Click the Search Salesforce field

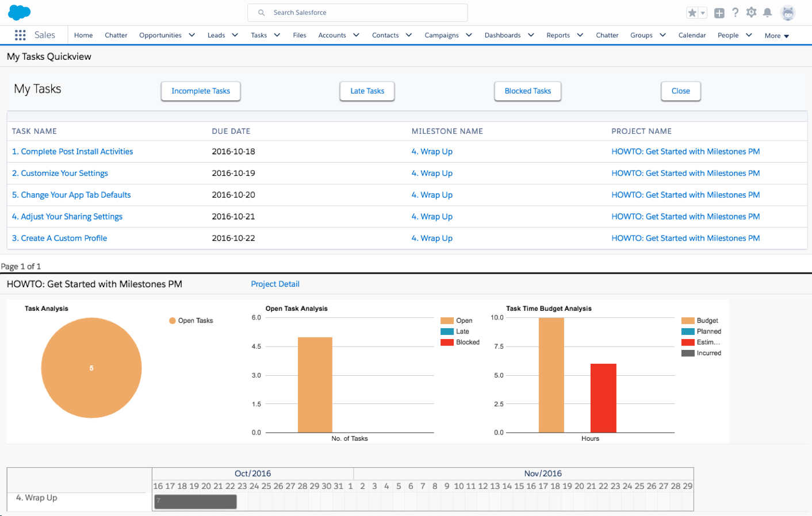358,13
